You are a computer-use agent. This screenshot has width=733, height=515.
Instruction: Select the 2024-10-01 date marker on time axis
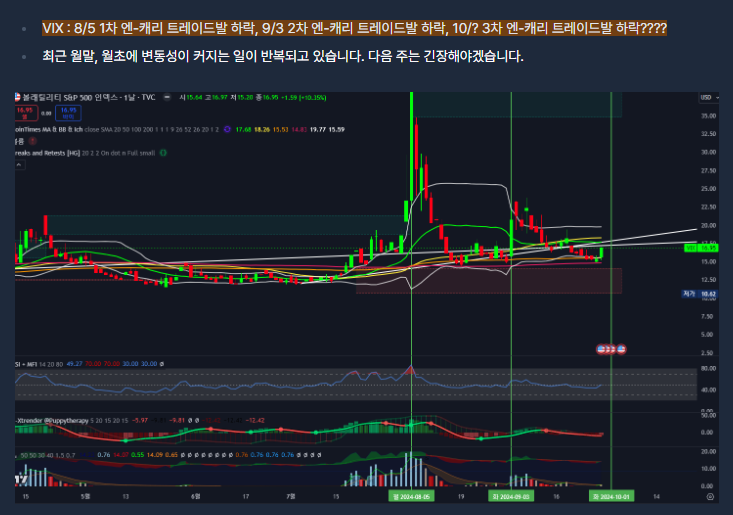pyautogui.click(x=610, y=495)
